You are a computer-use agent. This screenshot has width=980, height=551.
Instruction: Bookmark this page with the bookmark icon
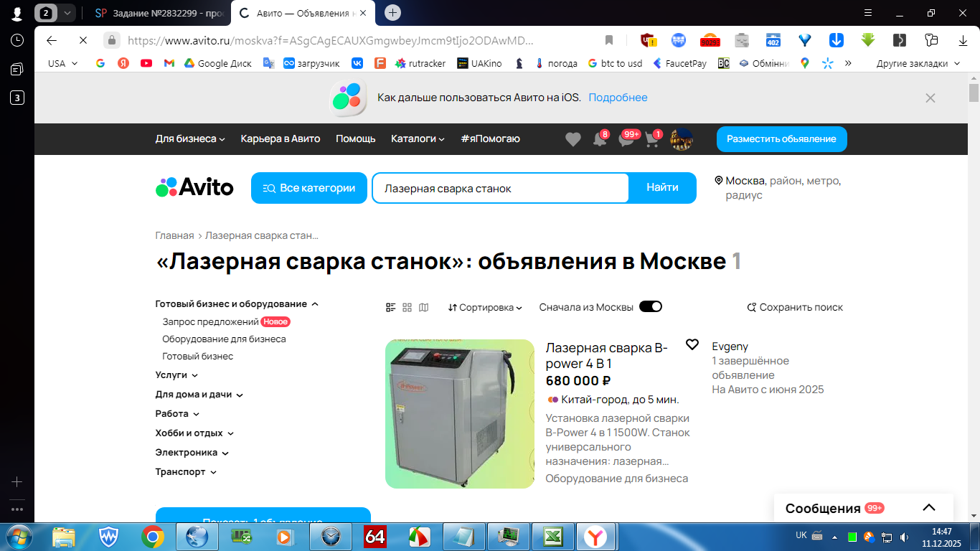[609, 40]
